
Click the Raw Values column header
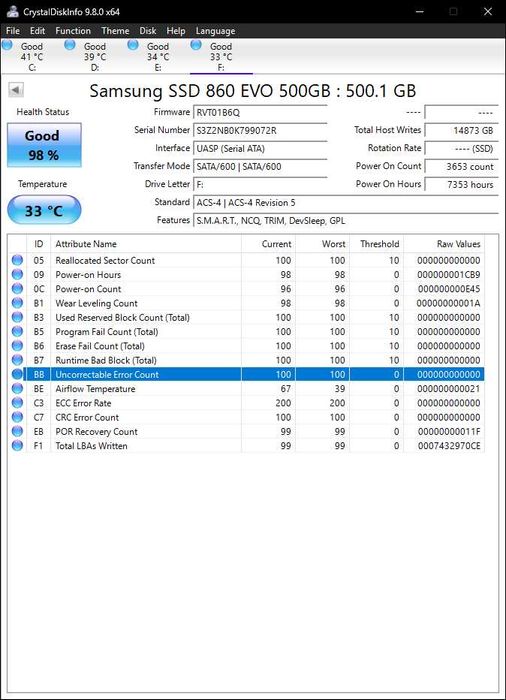[444, 244]
